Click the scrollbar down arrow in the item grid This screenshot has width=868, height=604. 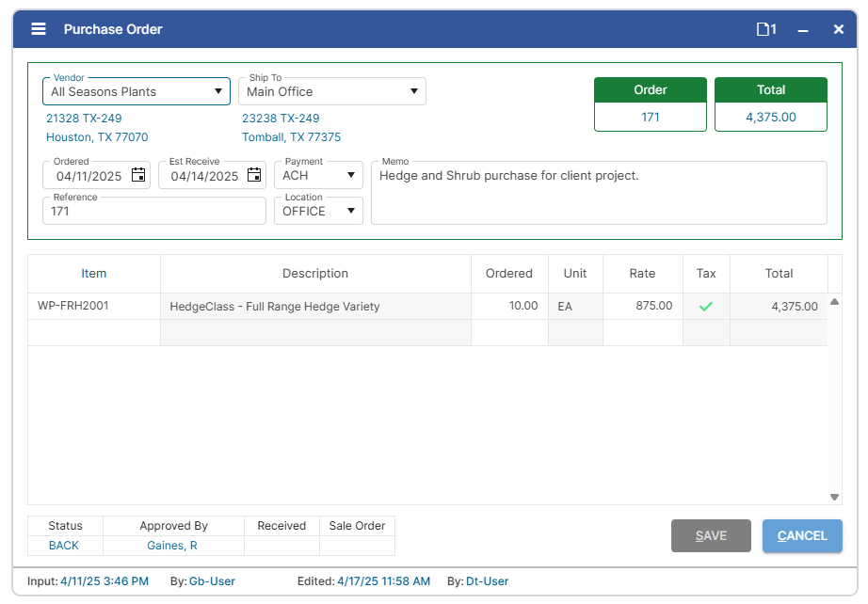click(834, 496)
